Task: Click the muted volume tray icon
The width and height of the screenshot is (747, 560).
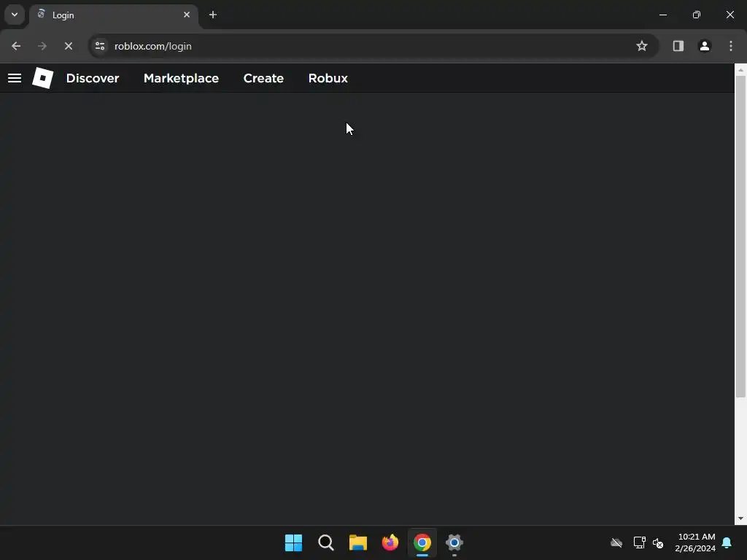Action: tap(659, 542)
